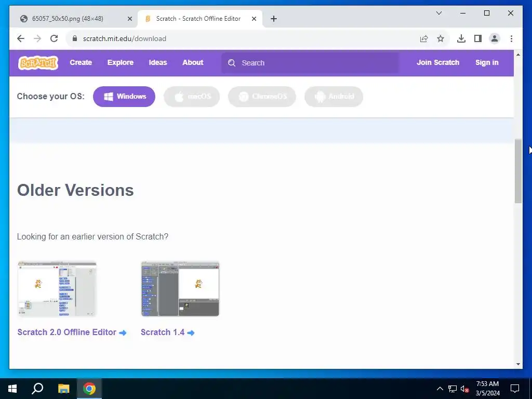Screen dimensions: 532x399
Task: Open Windows taskbar search
Action: coord(37,389)
